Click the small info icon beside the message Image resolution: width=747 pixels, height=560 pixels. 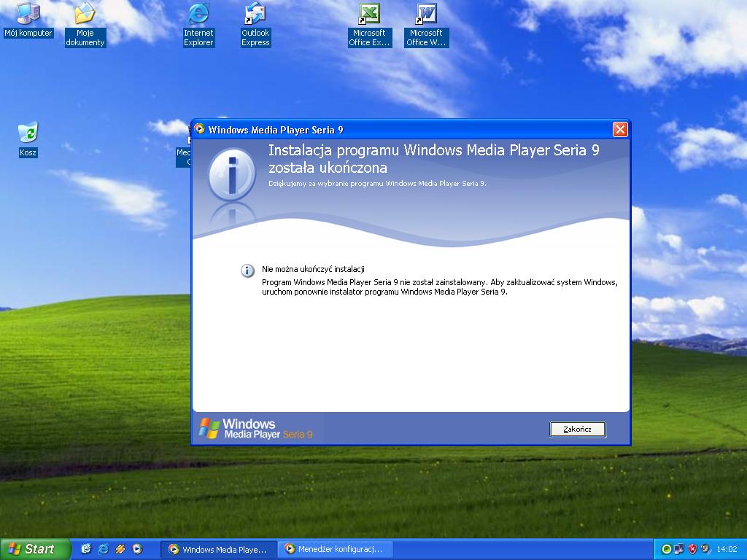click(x=247, y=271)
